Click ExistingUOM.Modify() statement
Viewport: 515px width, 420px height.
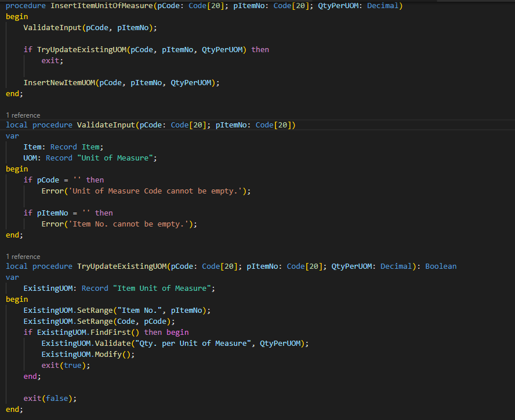coord(88,355)
